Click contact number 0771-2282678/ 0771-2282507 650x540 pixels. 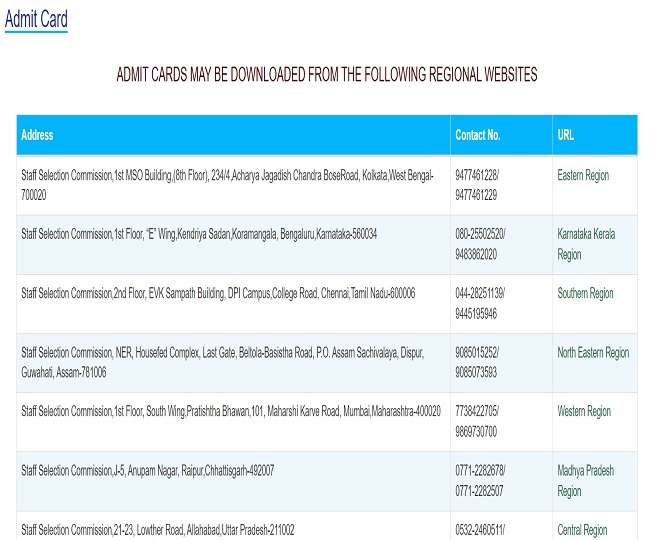click(x=480, y=481)
